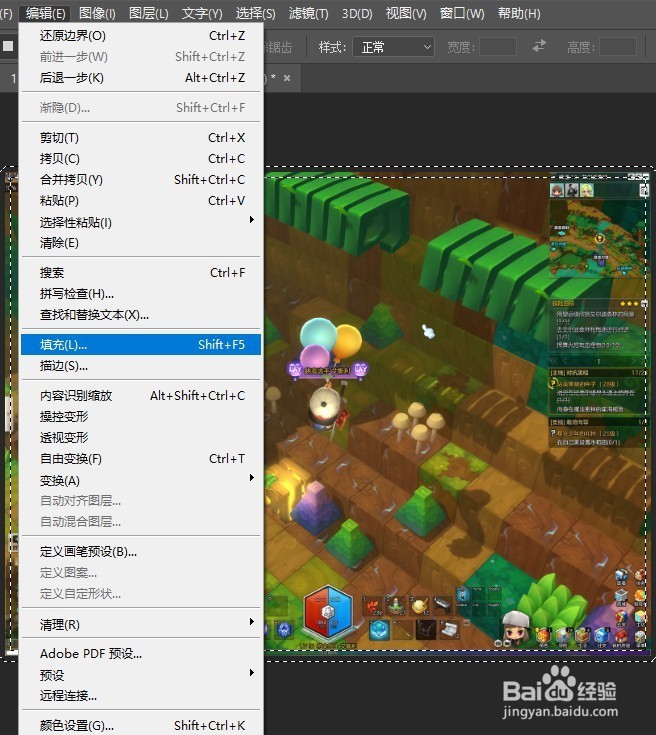Choose 后退一步(K) menu entry
The width and height of the screenshot is (656, 735).
(x=141, y=77)
